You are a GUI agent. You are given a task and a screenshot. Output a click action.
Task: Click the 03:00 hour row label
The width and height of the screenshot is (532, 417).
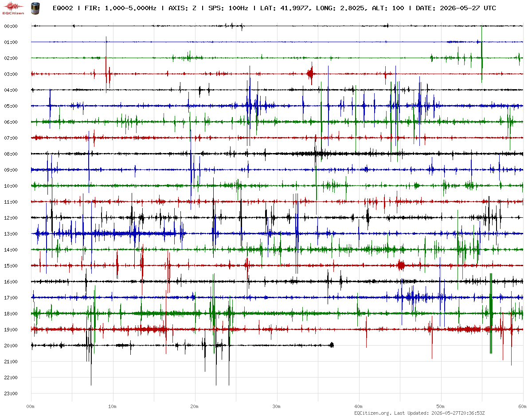(11, 74)
